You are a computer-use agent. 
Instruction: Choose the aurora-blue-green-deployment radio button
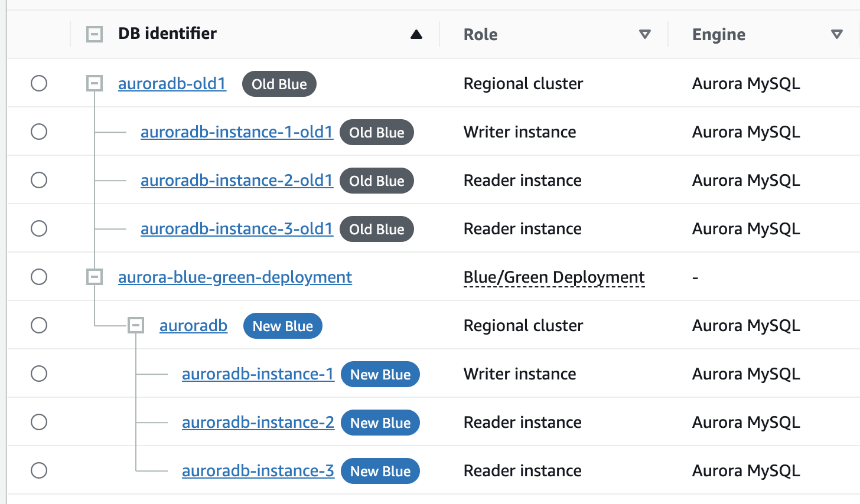pos(39,277)
